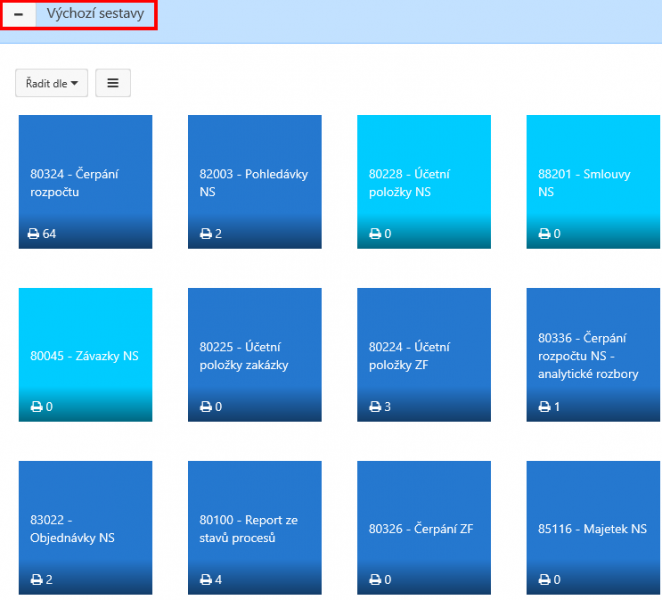Click the printer icon on 80228 Účetní položky NS
Viewport: 662px width, 600px height.
click(375, 233)
